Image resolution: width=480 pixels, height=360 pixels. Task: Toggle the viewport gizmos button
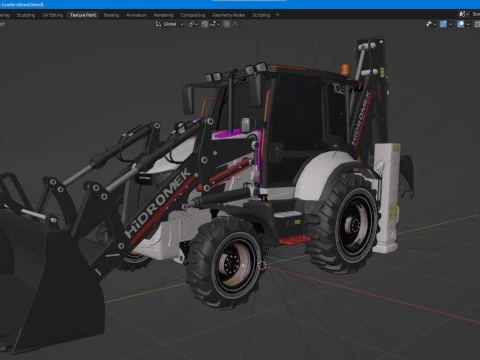(x=443, y=24)
